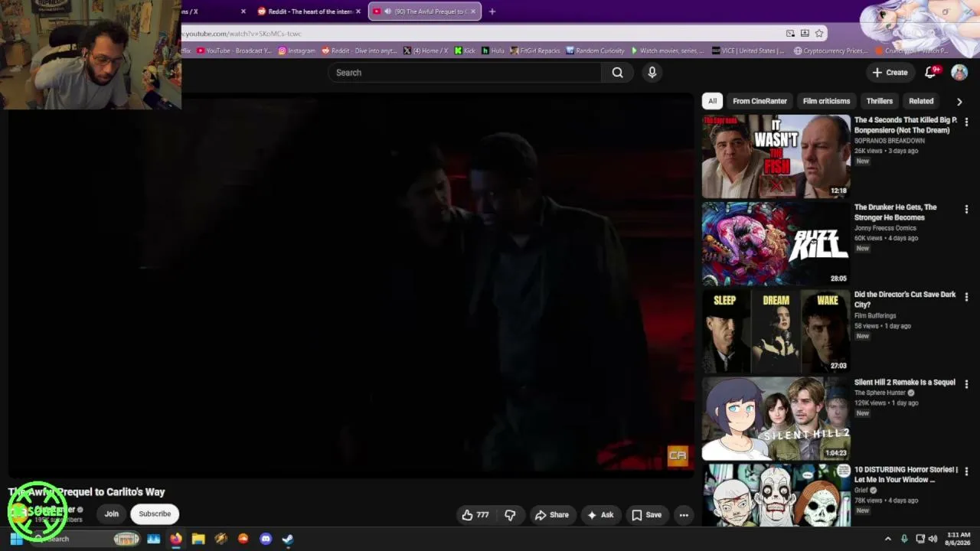Like the video with thumbs-up button

475,515
